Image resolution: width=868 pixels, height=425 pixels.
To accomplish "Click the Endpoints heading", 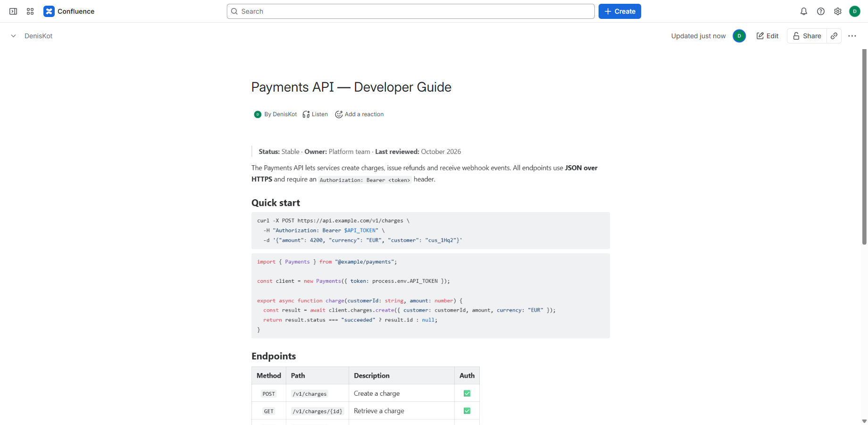I will click(x=274, y=356).
